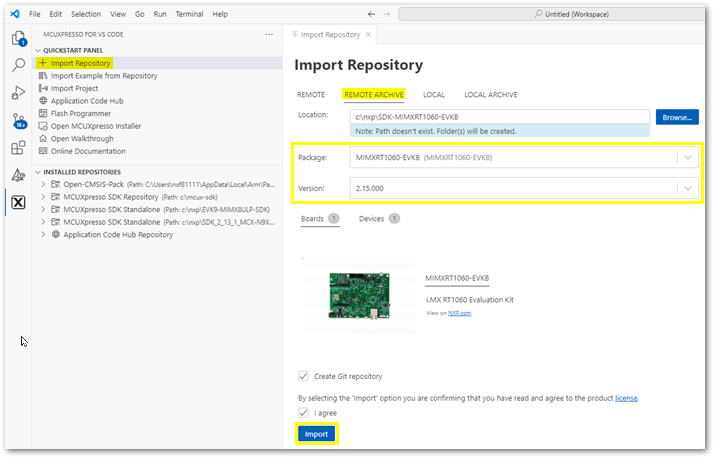Toggle the Create Git repository checkbox
This screenshot has width=714, height=458.
pos(303,376)
